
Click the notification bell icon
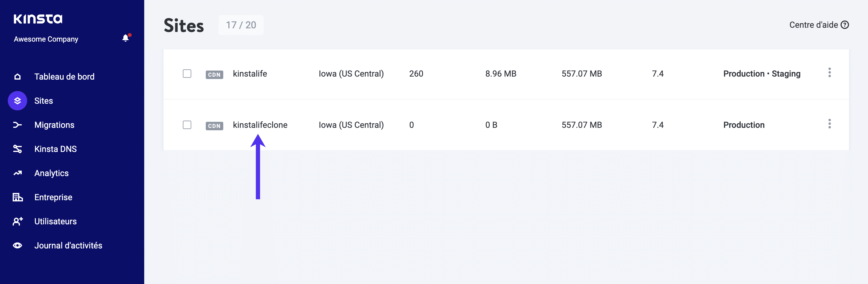(126, 38)
